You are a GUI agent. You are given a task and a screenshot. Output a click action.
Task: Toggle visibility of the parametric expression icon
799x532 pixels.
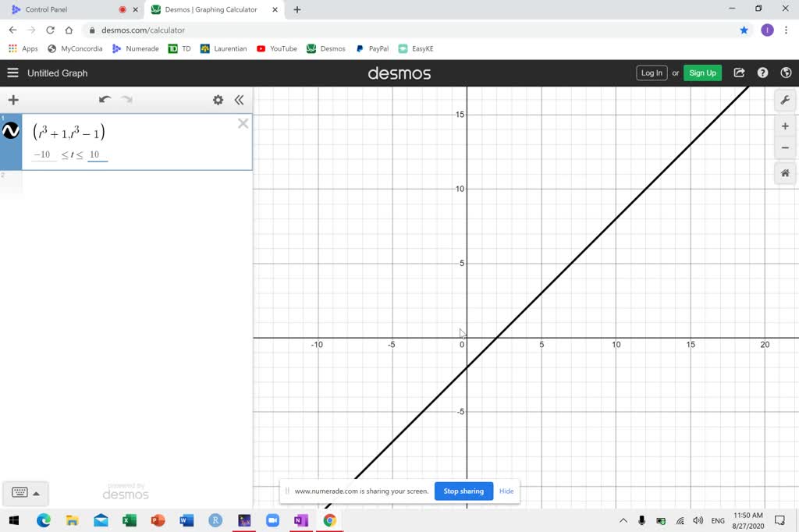tap(10, 131)
